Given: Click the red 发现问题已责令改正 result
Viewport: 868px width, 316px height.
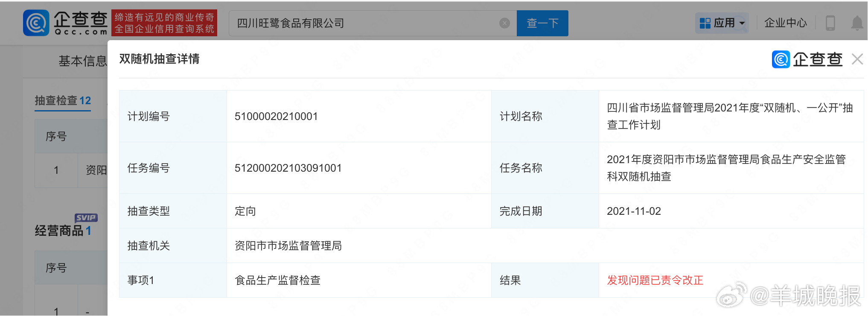Looking at the screenshot, I should pos(655,280).
